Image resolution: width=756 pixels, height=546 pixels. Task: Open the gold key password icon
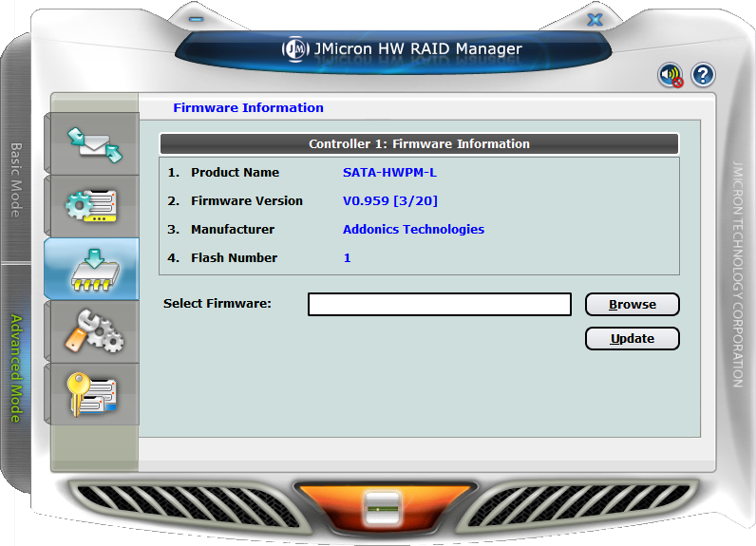[x=92, y=394]
